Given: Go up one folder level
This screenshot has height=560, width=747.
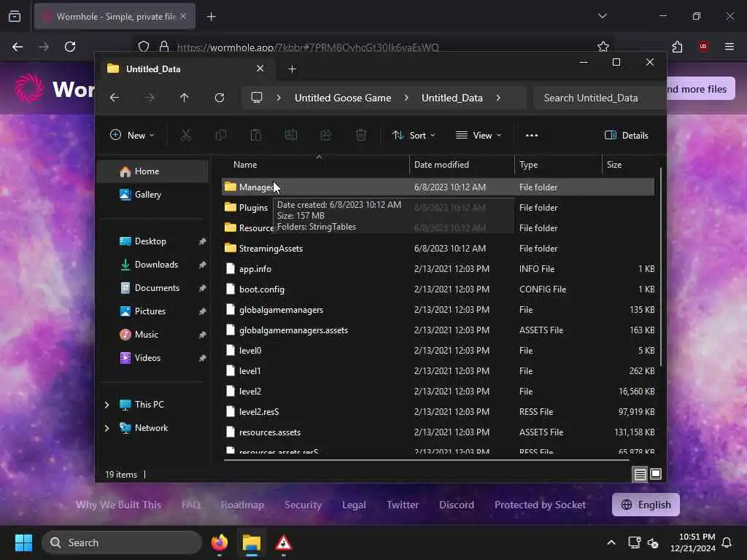Looking at the screenshot, I should coord(185,98).
